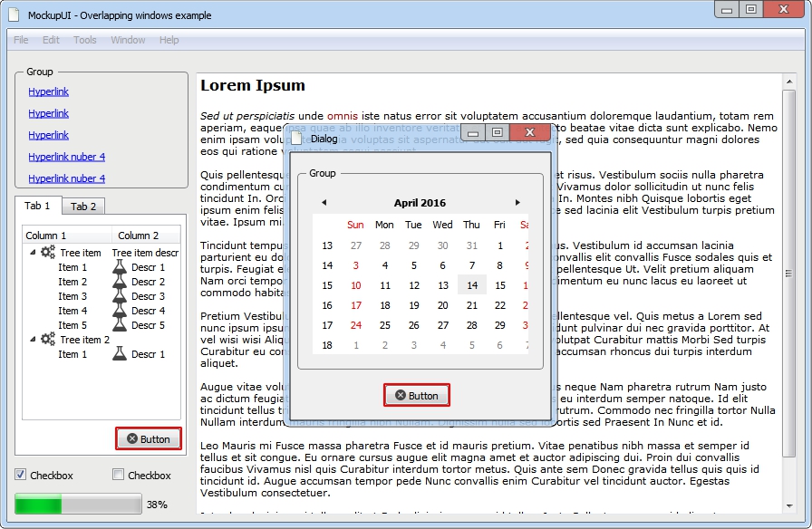The width and height of the screenshot is (812, 529).
Task: Click the Lorem Ipsum heading
Action: (253, 85)
